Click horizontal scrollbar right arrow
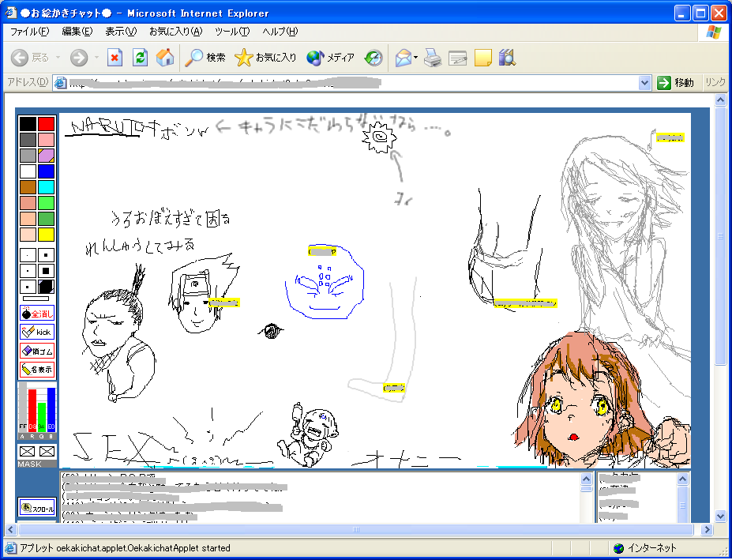This screenshot has width=732, height=560. [x=707, y=530]
